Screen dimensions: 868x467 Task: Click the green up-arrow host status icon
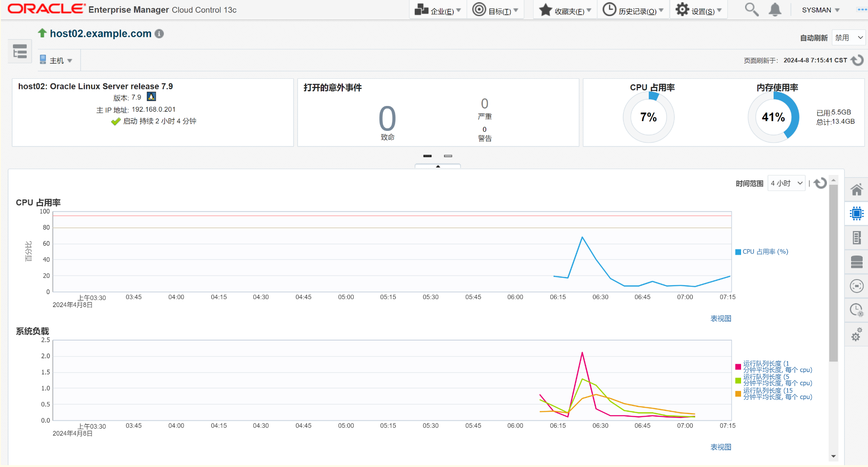42,33
